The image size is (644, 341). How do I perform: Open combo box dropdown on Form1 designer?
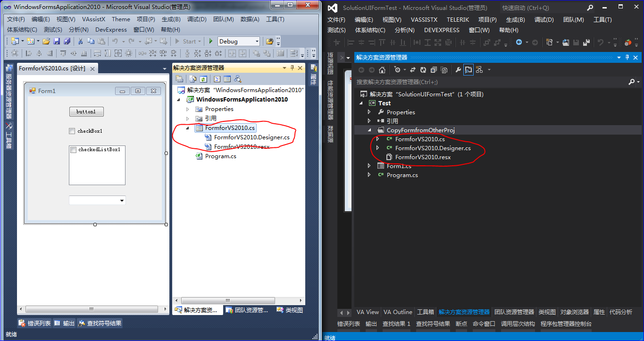(x=122, y=201)
